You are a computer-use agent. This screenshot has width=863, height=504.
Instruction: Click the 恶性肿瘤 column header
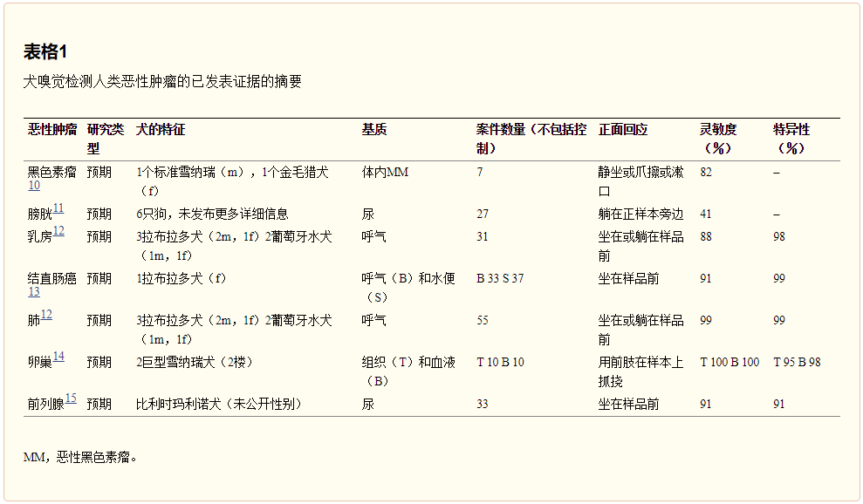51,130
